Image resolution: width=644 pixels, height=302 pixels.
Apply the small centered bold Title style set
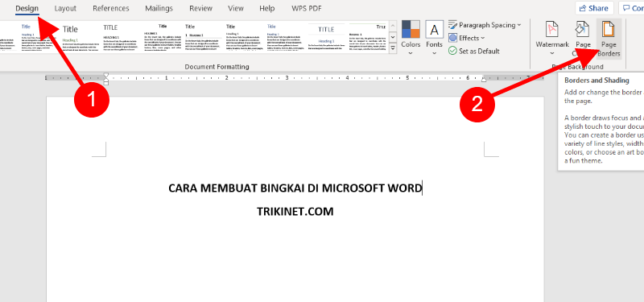coord(163,36)
